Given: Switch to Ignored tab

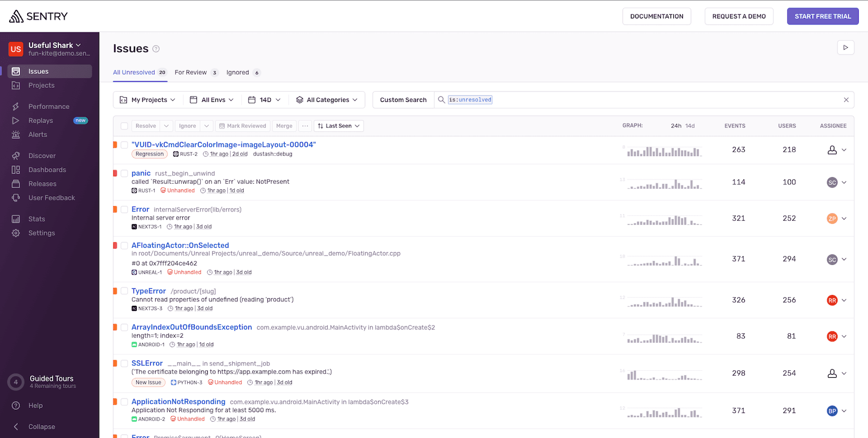Looking at the screenshot, I should (243, 73).
